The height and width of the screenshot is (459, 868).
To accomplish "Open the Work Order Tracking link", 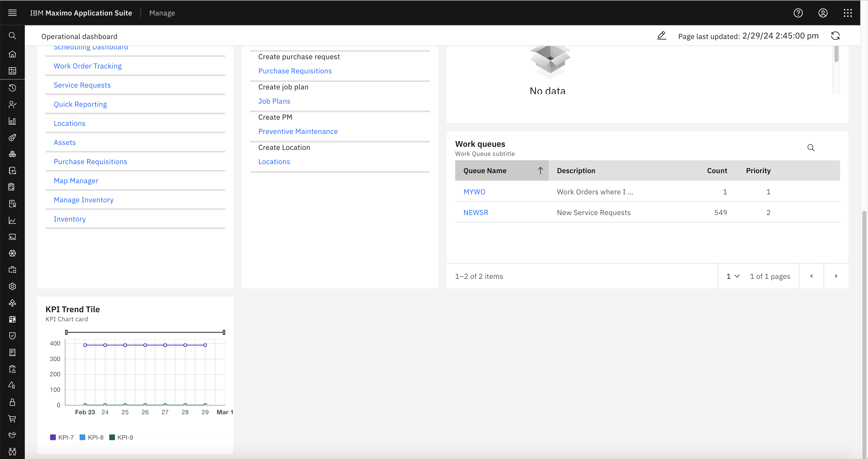I will pyautogui.click(x=88, y=66).
